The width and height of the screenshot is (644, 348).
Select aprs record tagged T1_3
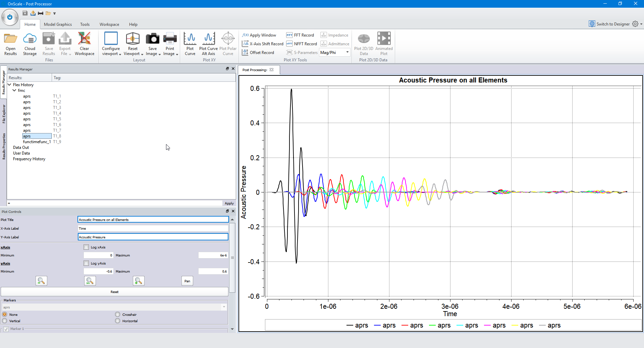click(x=27, y=108)
